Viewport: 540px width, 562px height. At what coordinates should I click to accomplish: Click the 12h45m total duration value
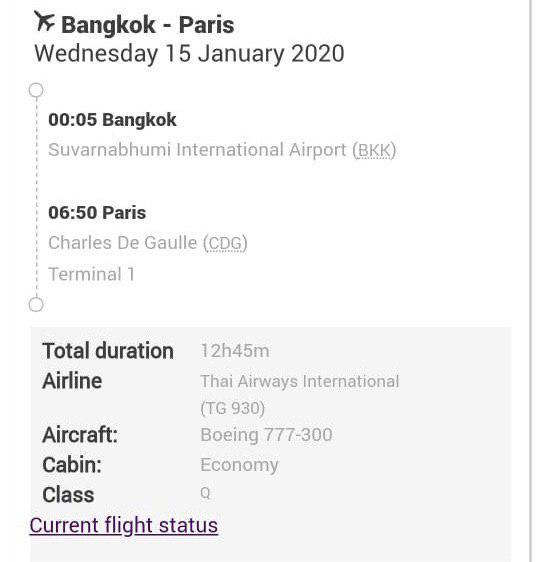235,351
